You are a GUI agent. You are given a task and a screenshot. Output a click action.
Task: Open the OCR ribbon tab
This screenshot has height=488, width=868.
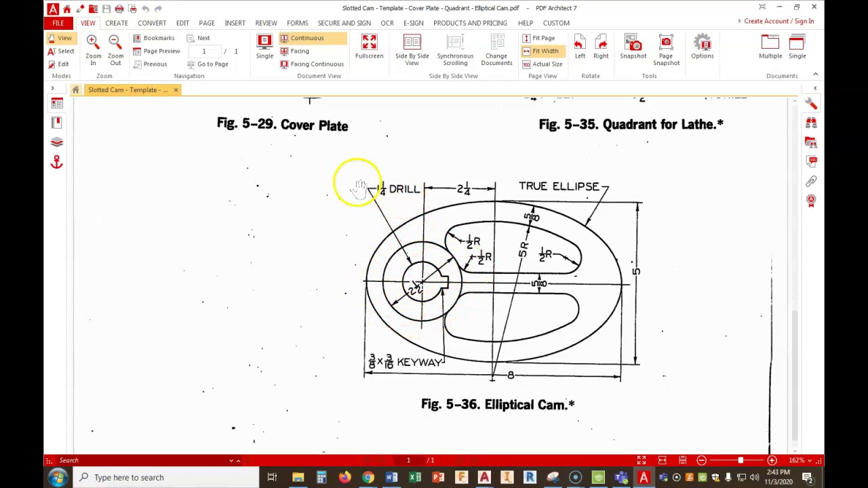(387, 23)
